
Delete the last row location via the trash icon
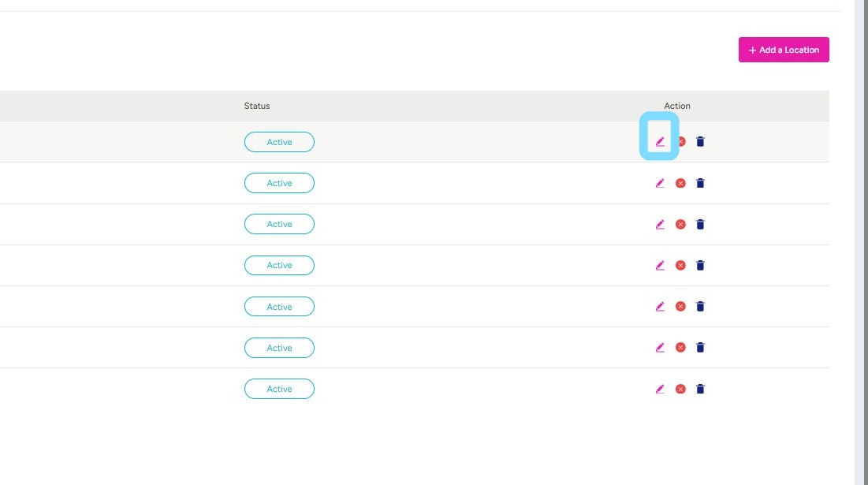pos(700,389)
